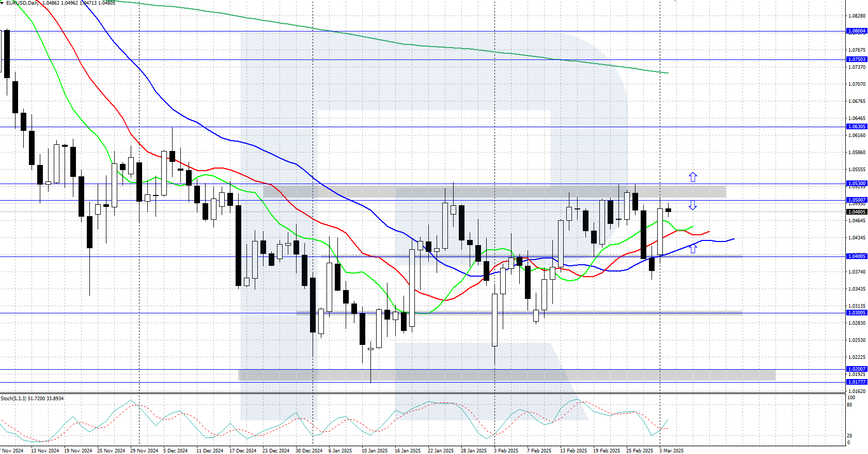Open the chart menu triangle beside EURUSD,Daily
Viewport: 868px width, 454px height.
coord(2,3)
